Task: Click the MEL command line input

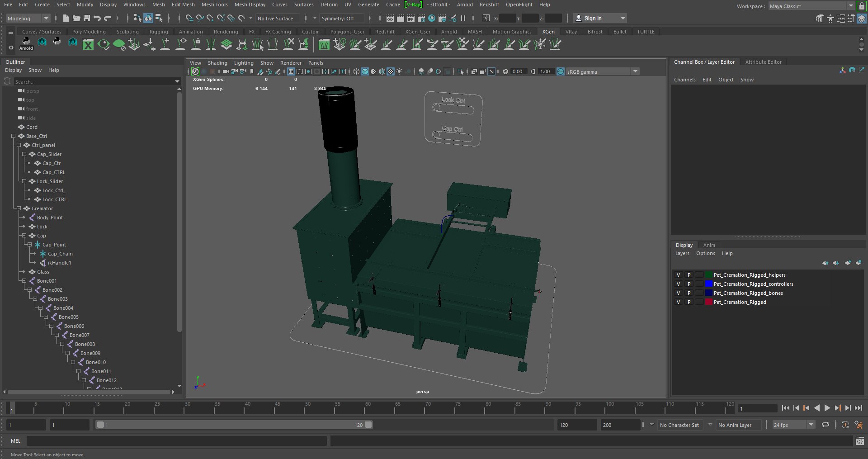Action: 176,441
